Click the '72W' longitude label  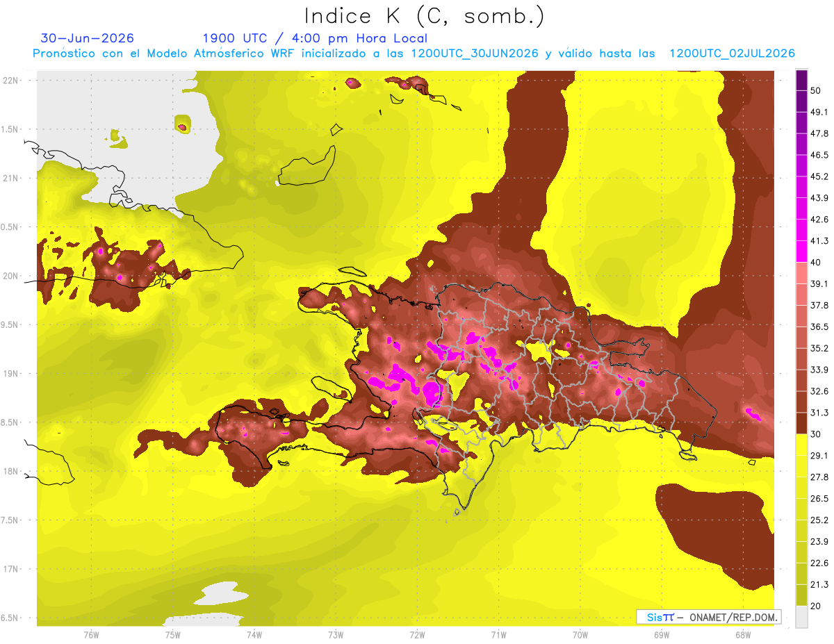coord(417,635)
